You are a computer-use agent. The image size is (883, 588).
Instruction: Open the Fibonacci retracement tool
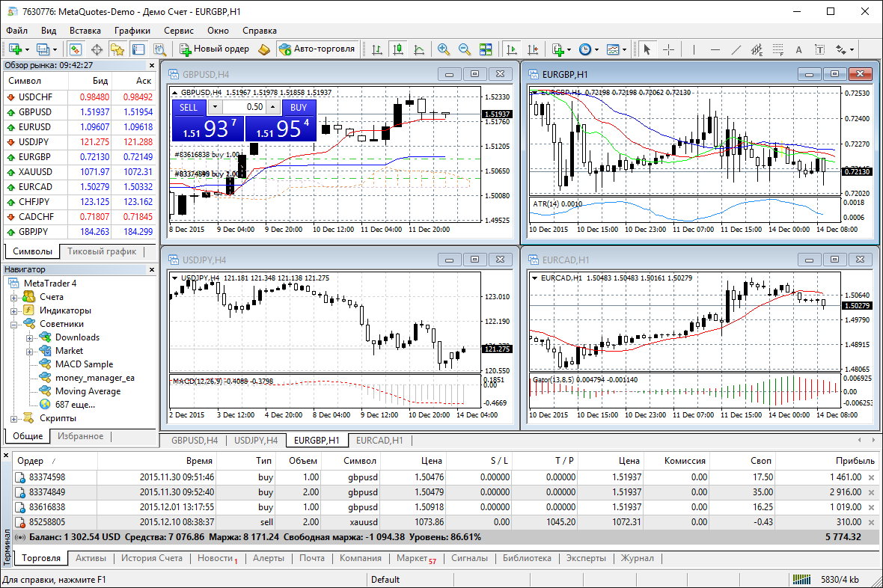click(777, 49)
